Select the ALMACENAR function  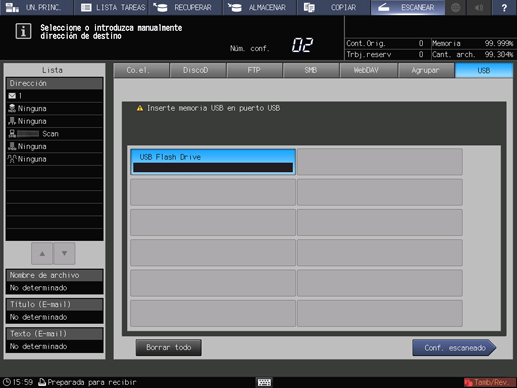(260, 7)
